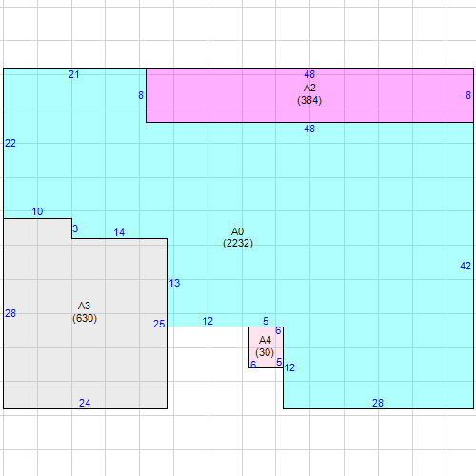The height and width of the screenshot is (476, 476).
Task: Select the A3 area label
Action: pyautogui.click(x=84, y=306)
